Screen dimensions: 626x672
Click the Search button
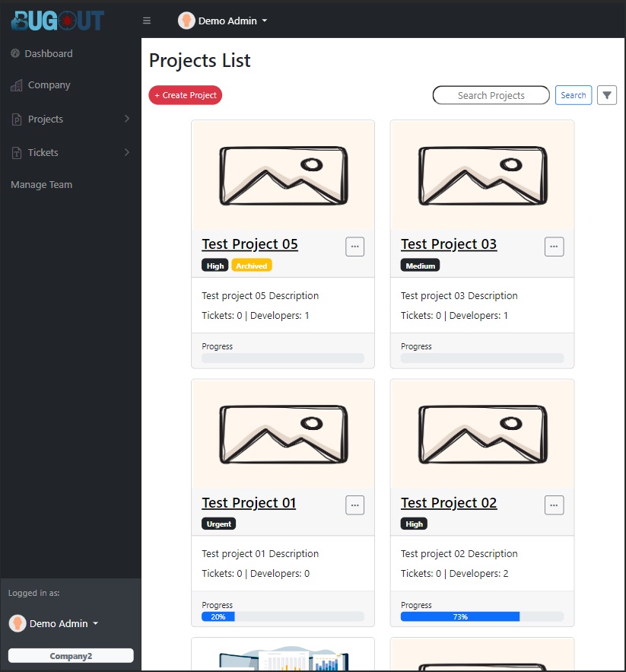574,95
